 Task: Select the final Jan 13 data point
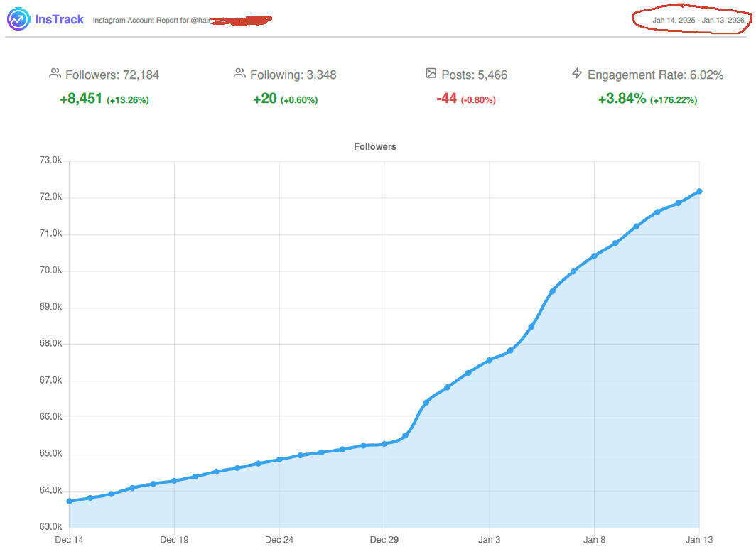click(x=700, y=190)
